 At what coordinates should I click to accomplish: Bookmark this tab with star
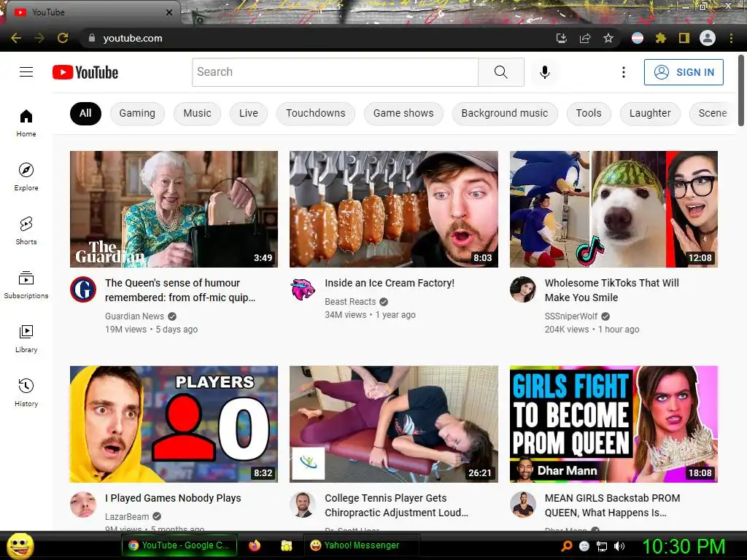(x=608, y=38)
